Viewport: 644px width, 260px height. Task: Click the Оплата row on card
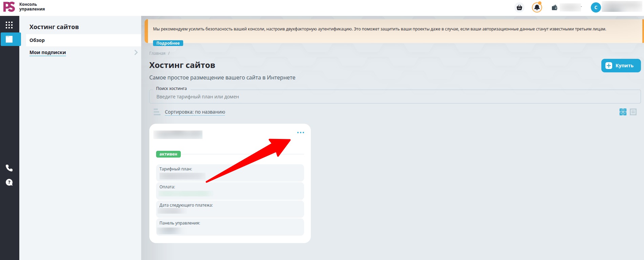230,191
